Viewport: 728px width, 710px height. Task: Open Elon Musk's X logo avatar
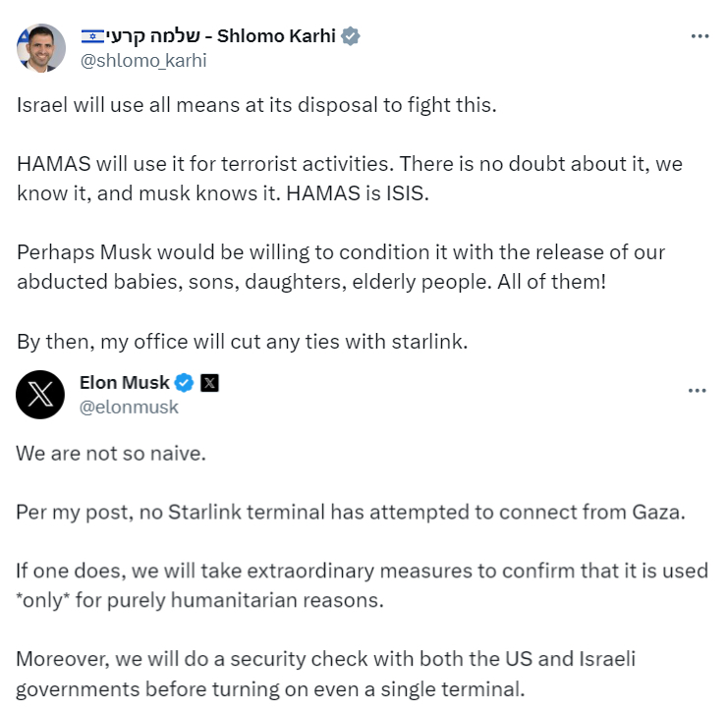point(40,394)
